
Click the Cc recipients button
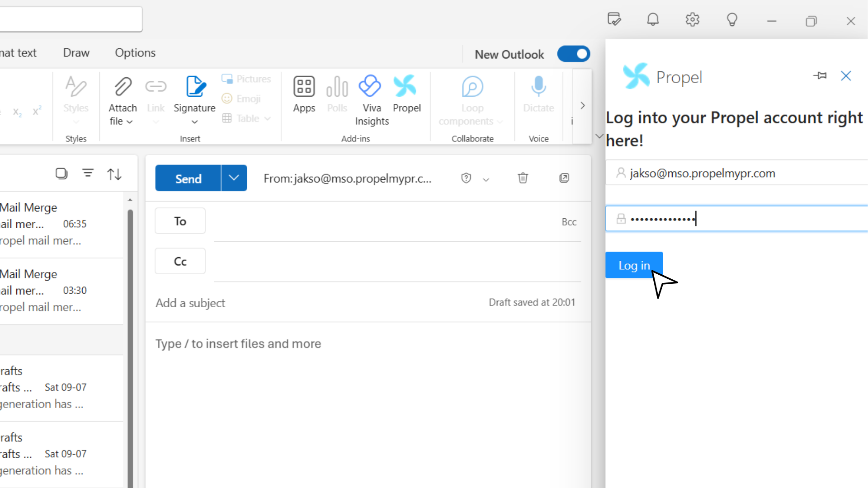tap(180, 261)
